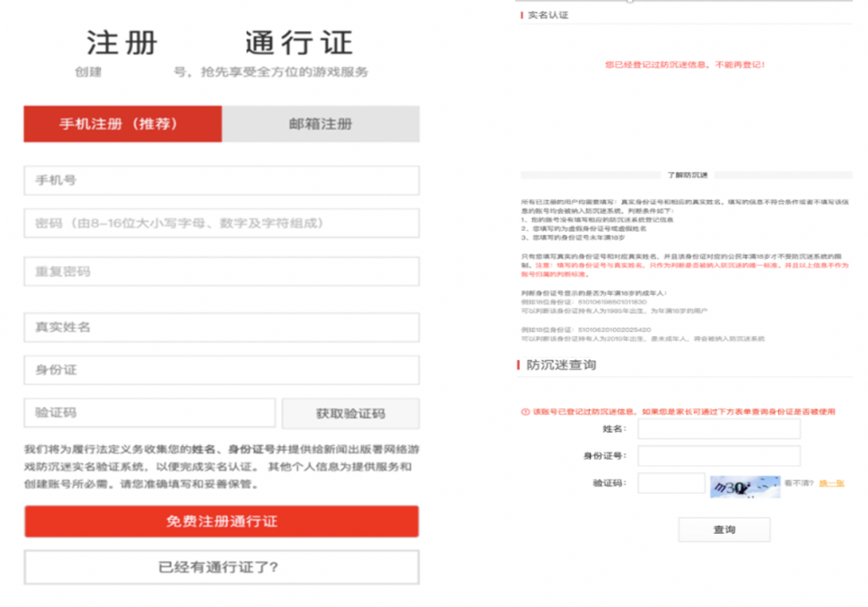Click the 手机号 input field
Image resolution: width=868 pixels, height=607 pixels.
[x=221, y=180]
